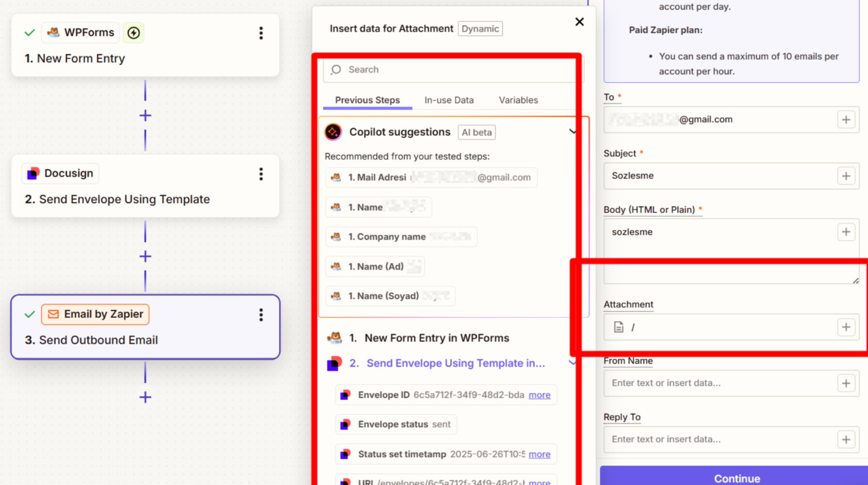Click the plus icon in the Attachment field

[846, 327]
